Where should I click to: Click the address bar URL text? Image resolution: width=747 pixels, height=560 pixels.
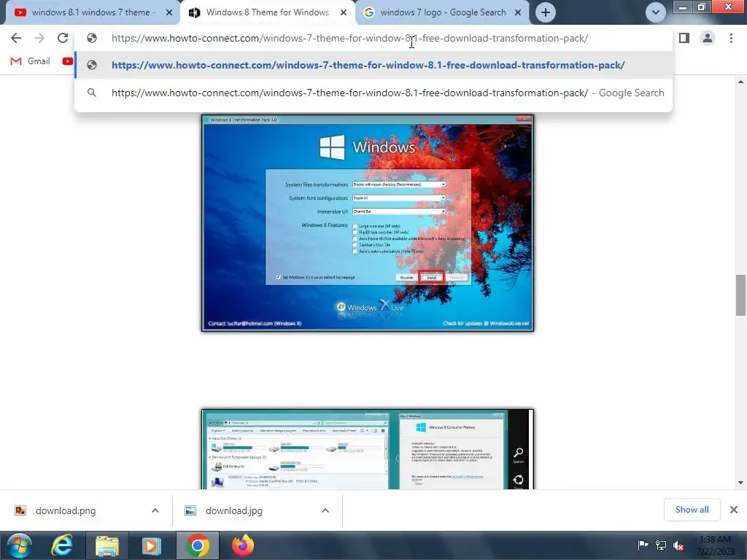click(349, 38)
